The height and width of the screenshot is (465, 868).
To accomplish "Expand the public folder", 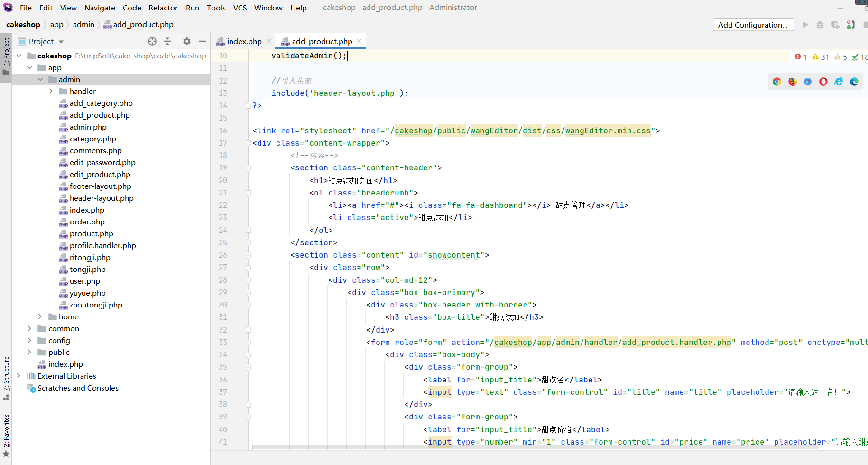I will [29, 352].
